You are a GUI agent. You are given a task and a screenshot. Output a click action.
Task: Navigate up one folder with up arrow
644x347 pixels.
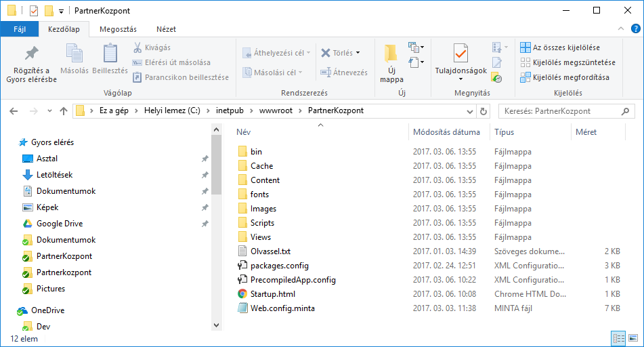click(64, 111)
